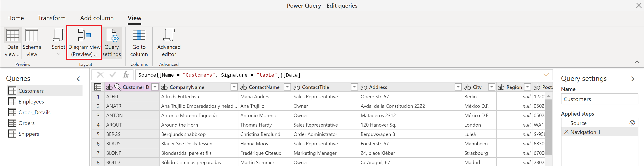Image resolution: width=644 pixels, height=166 pixels.
Task: Click the Go to column icon
Action: pyautogui.click(x=139, y=35)
